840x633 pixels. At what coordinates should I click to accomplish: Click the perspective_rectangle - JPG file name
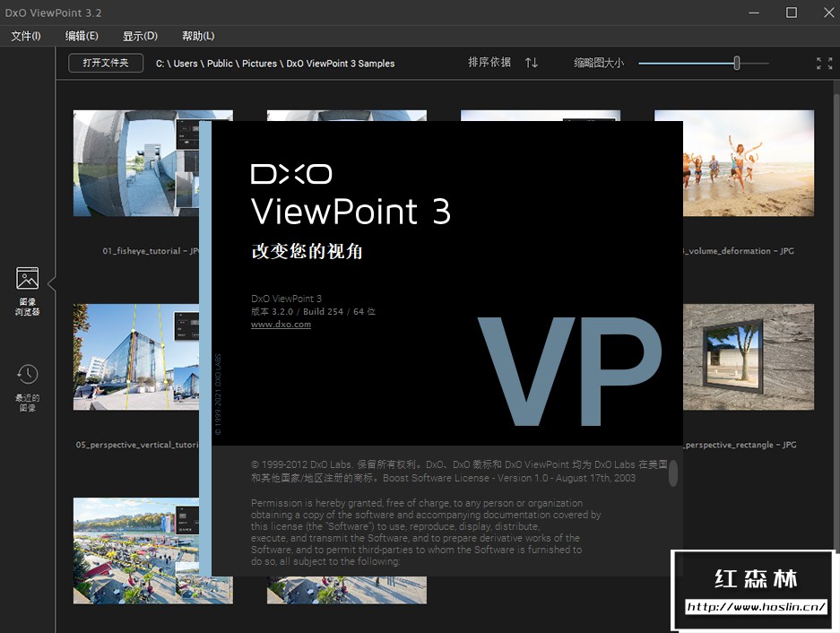point(740,445)
